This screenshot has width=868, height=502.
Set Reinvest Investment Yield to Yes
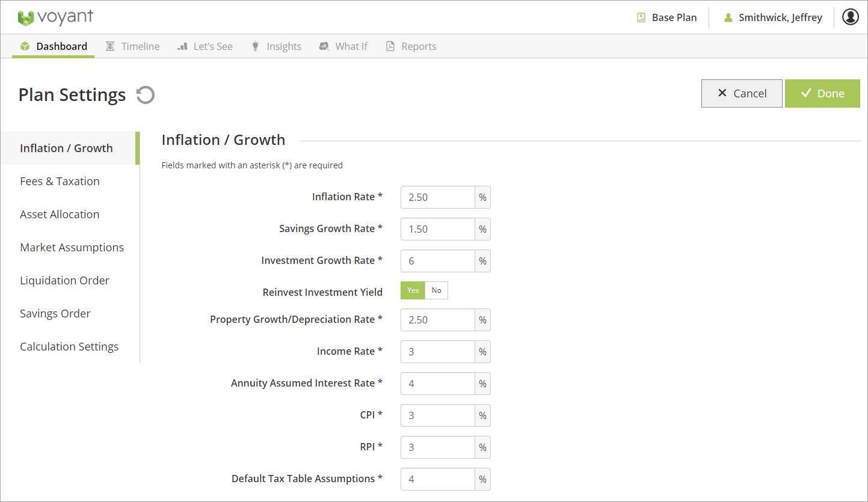[x=413, y=290]
